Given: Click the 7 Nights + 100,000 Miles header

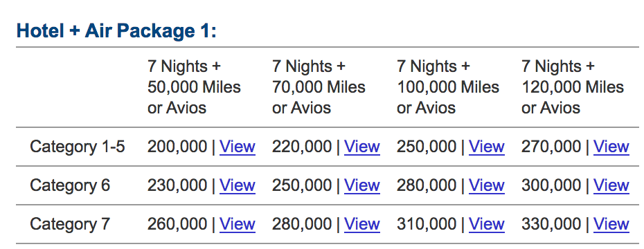Looking at the screenshot, I should 448,87.
